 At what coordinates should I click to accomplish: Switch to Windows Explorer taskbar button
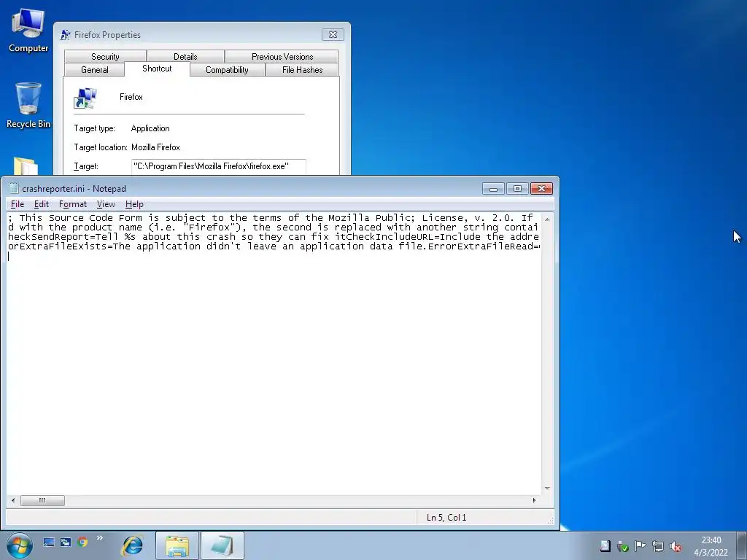(177, 545)
